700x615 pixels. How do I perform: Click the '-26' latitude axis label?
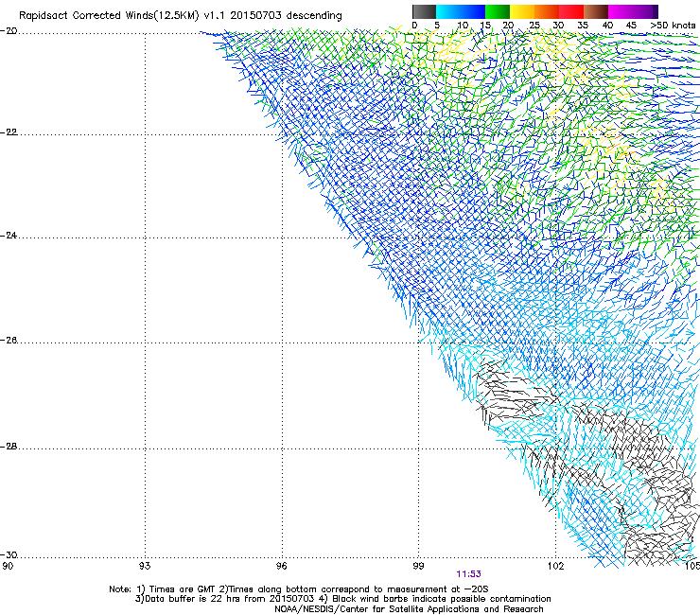tap(9, 341)
